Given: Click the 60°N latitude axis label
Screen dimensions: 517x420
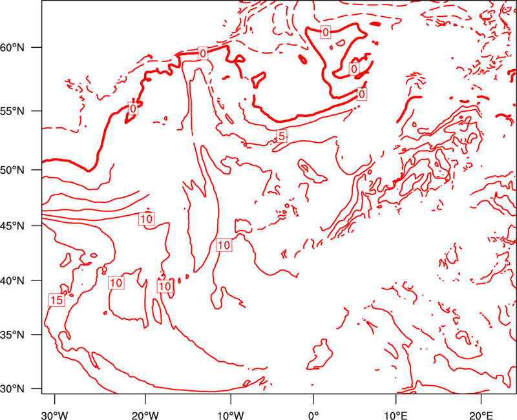Looking at the screenshot, I should tap(12, 48).
